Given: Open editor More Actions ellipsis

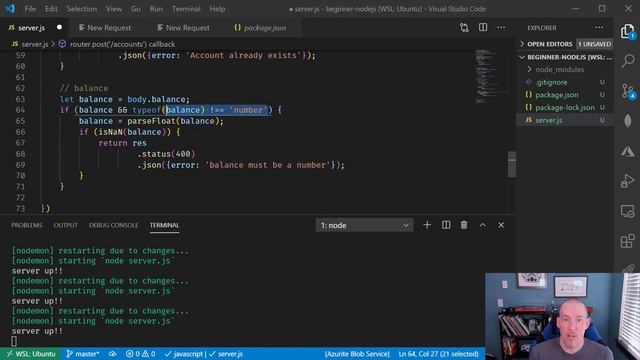Looking at the screenshot, I should 501,27.
